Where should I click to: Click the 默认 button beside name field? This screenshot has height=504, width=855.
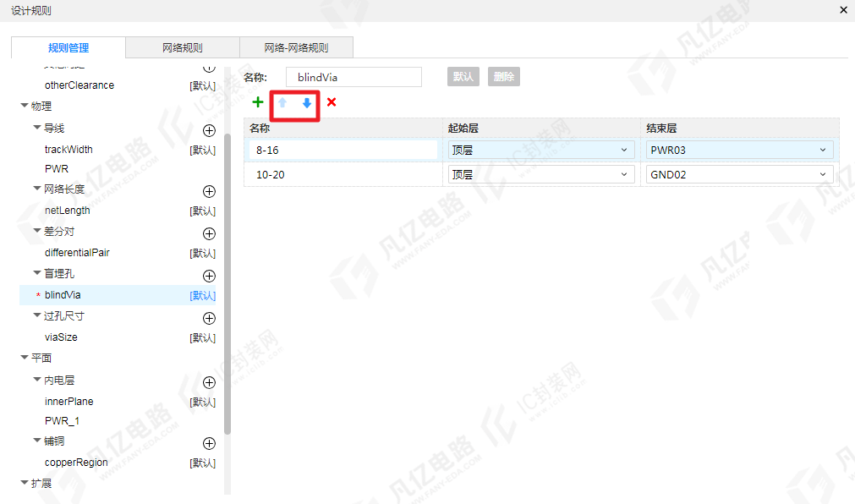tap(463, 77)
